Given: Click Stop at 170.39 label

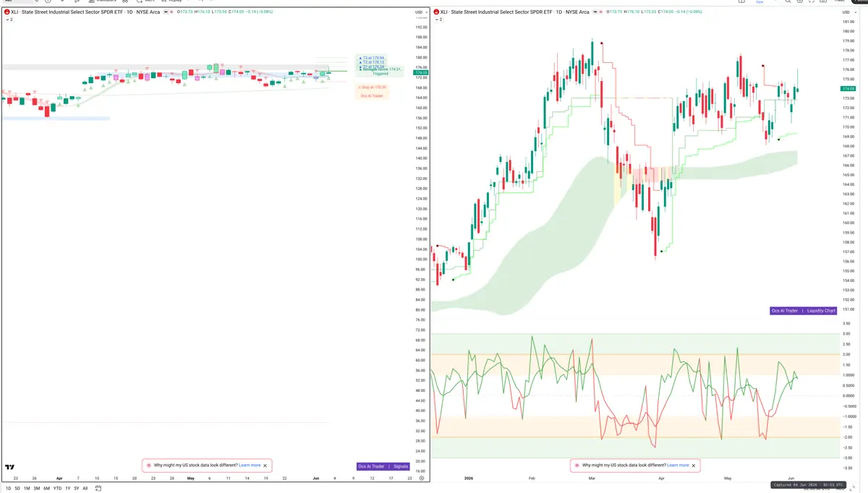Looking at the screenshot, I should coord(373,87).
